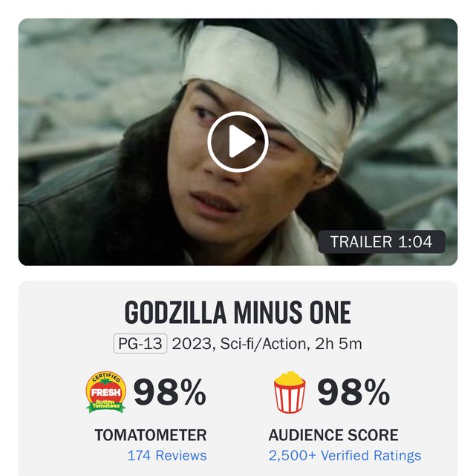Click the Sci-fi/Action genre text
Image resolution: width=476 pixels, height=476 pixels.
(x=263, y=344)
